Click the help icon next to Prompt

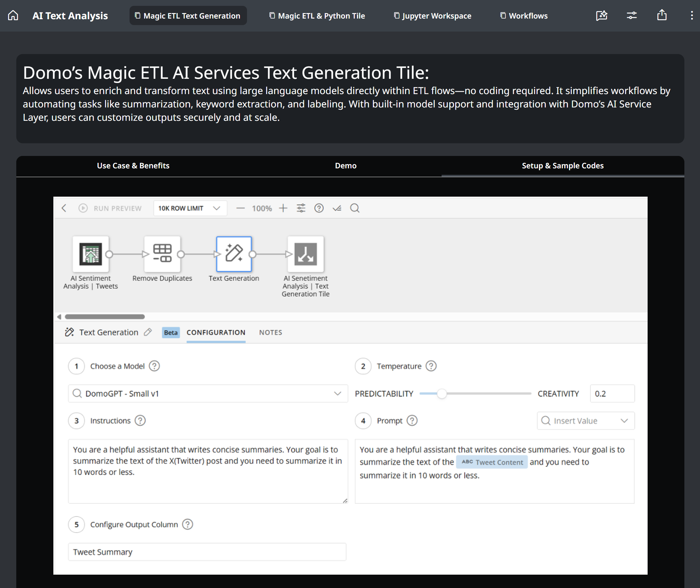pyautogui.click(x=412, y=421)
